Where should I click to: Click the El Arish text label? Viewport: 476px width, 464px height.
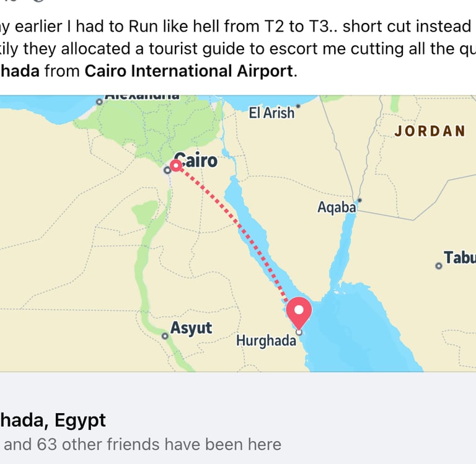tap(271, 113)
